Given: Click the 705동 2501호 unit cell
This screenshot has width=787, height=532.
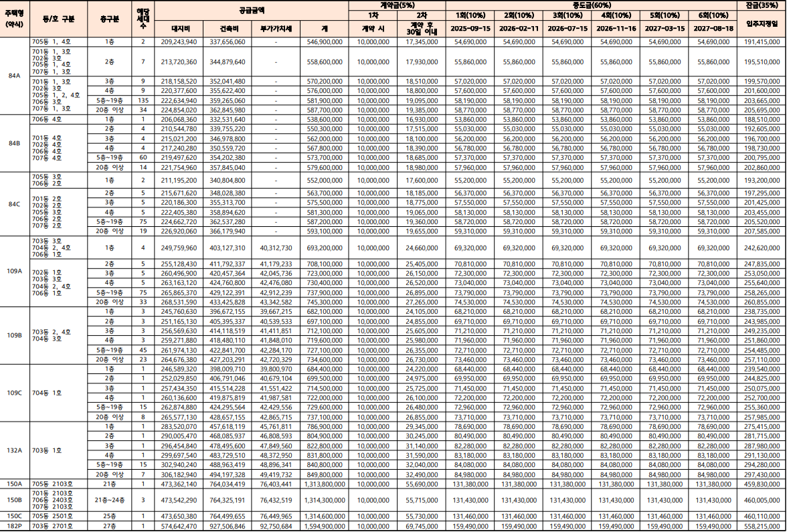Looking at the screenshot, I should point(59,517).
